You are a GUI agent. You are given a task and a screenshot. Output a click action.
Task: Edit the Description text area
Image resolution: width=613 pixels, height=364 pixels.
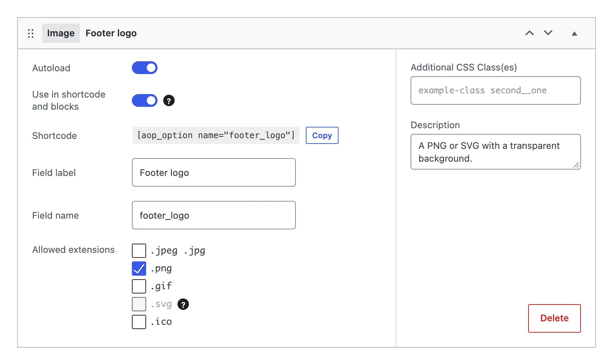[x=496, y=152]
